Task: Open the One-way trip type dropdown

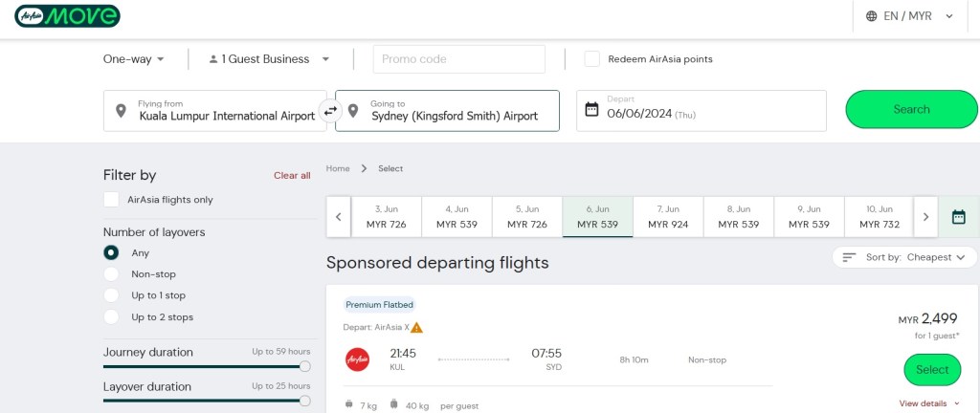Action: (x=134, y=59)
